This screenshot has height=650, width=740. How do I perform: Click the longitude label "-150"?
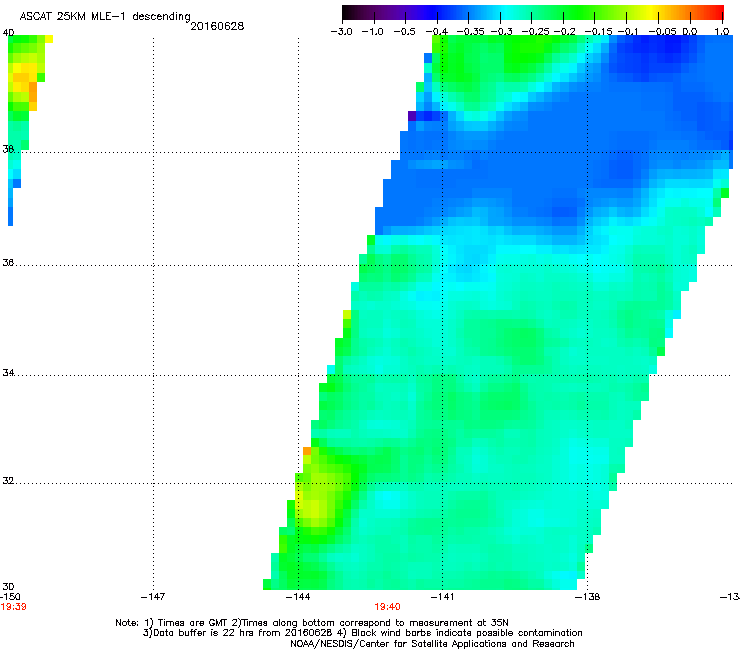(9, 597)
